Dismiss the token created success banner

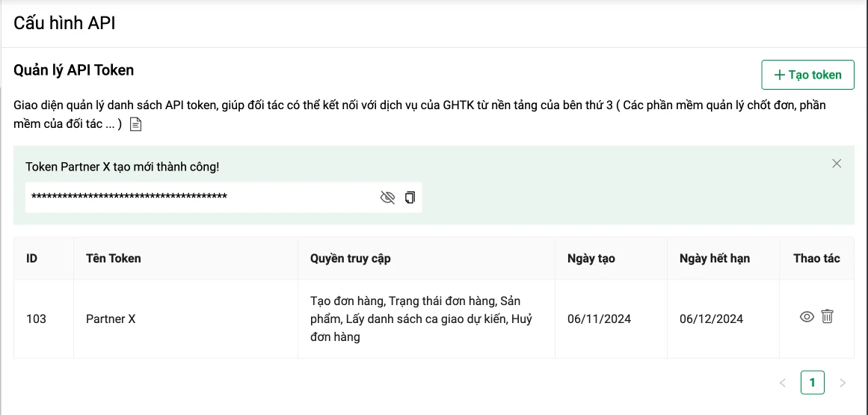837,163
